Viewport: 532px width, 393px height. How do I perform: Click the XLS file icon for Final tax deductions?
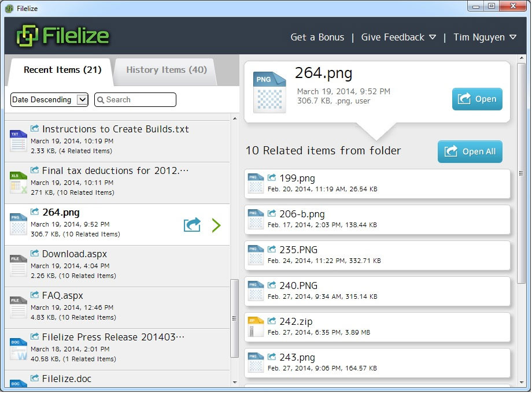tap(19, 183)
